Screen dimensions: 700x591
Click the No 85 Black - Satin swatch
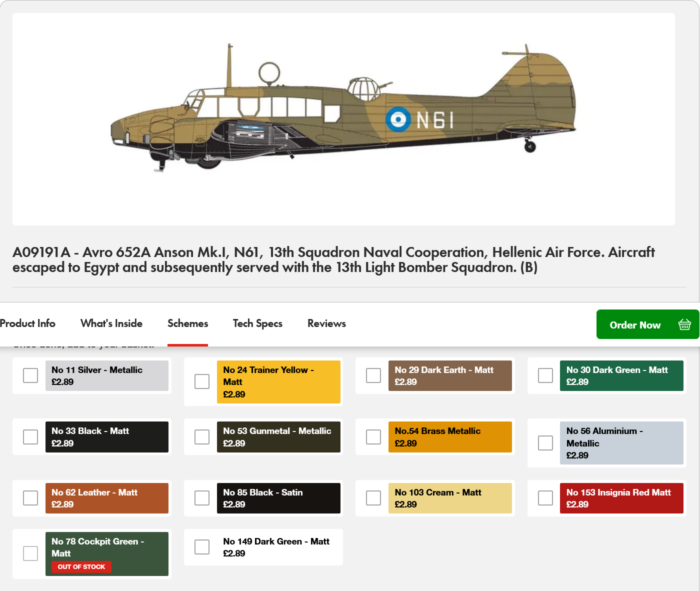[x=278, y=498]
